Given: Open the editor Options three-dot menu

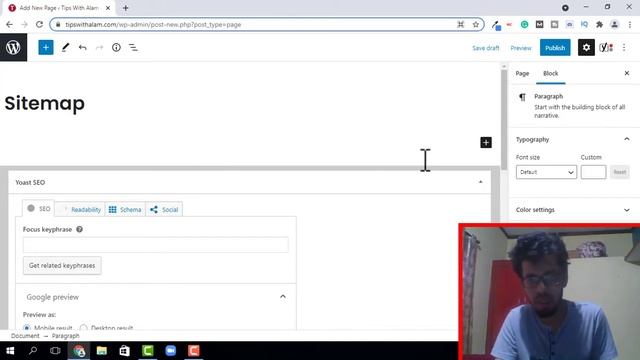Looking at the screenshot, I should 624,48.
